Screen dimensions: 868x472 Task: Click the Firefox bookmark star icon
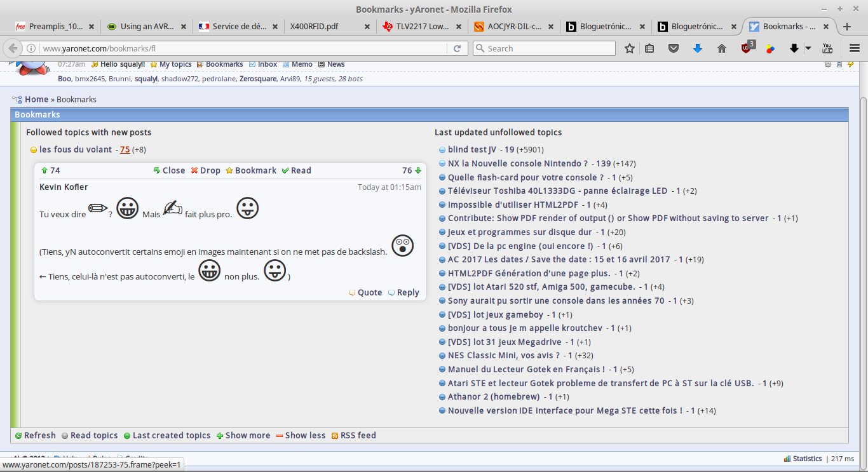pyautogui.click(x=630, y=48)
